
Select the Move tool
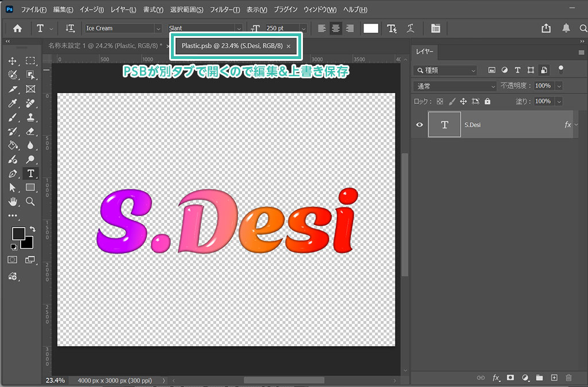tap(13, 61)
